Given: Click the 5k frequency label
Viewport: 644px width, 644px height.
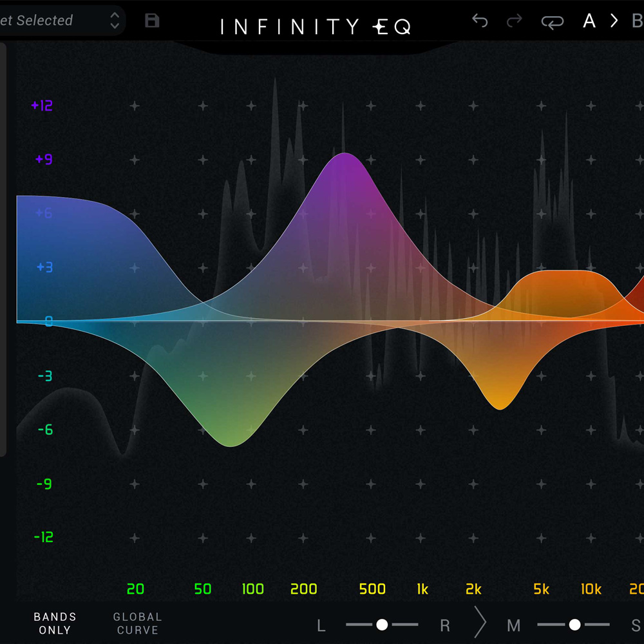Looking at the screenshot, I should tap(542, 589).
